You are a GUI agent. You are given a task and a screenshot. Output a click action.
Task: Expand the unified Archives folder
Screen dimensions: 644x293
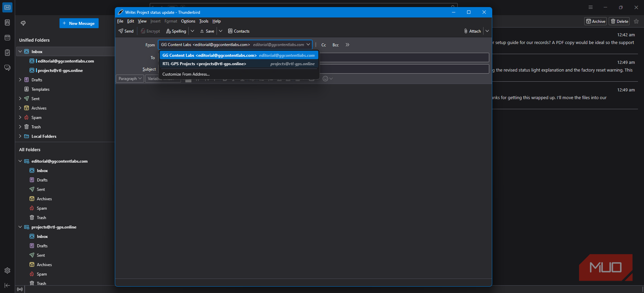[x=20, y=108]
